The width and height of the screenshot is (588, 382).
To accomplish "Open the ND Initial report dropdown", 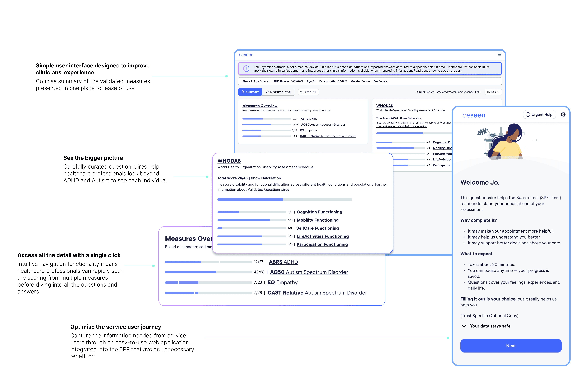I will point(493,92).
